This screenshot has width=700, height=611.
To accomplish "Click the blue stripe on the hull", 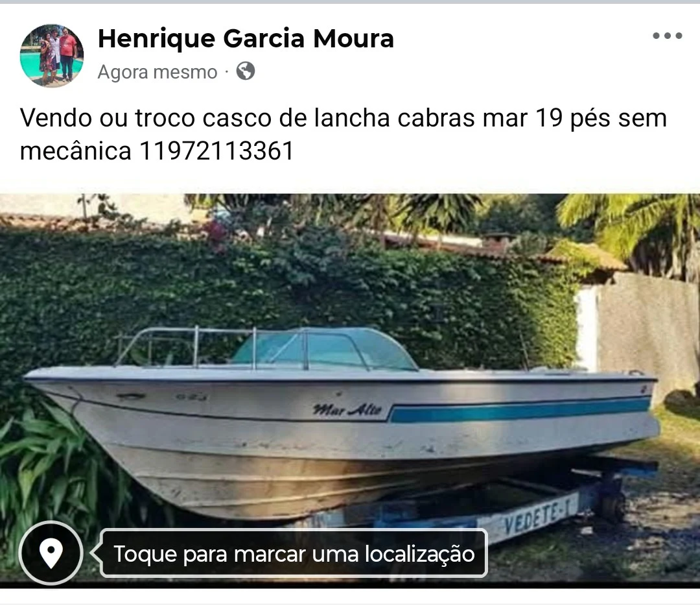I will [520, 411].
